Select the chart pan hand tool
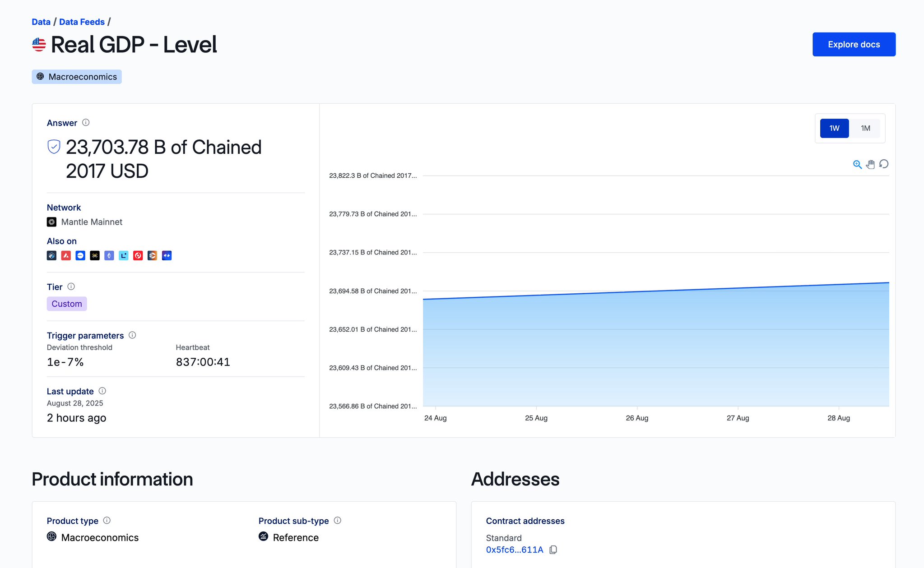 (870, 164)
